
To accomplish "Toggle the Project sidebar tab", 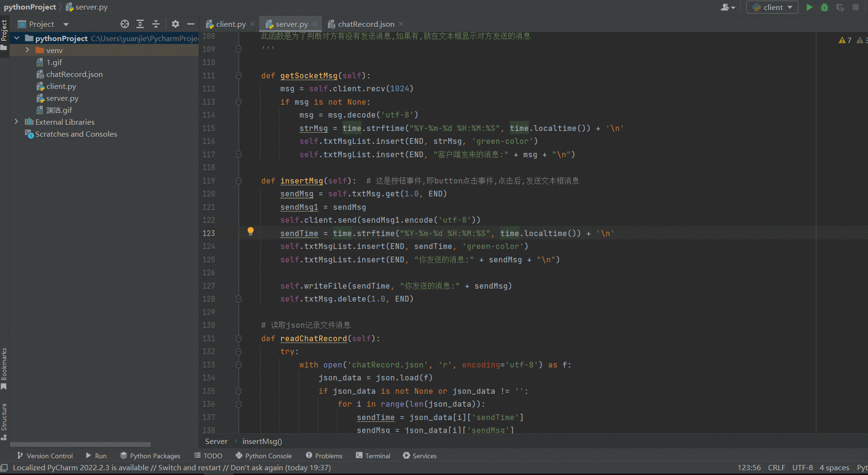I will [x=4, y=34].
